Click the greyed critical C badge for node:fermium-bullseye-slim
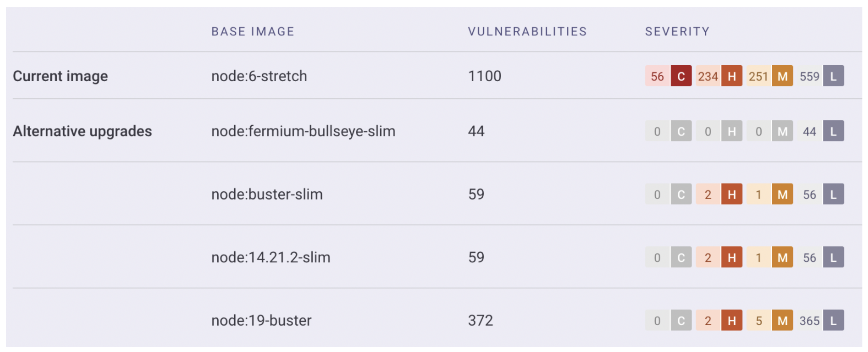 tap(681, 131)
